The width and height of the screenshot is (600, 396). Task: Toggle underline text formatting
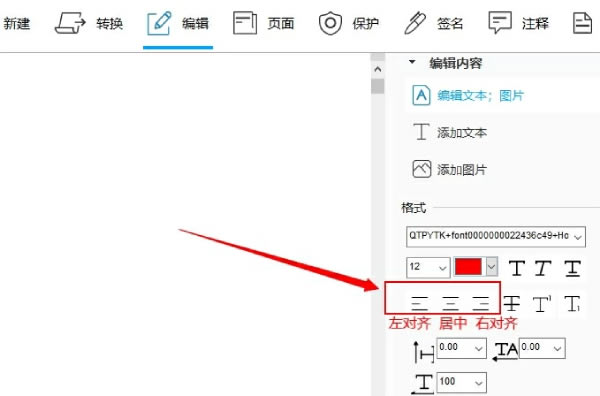click(573, 268)
